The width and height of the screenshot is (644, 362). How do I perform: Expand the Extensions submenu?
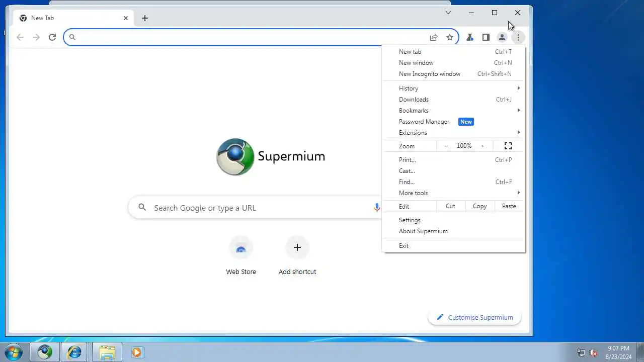point(453,133)
